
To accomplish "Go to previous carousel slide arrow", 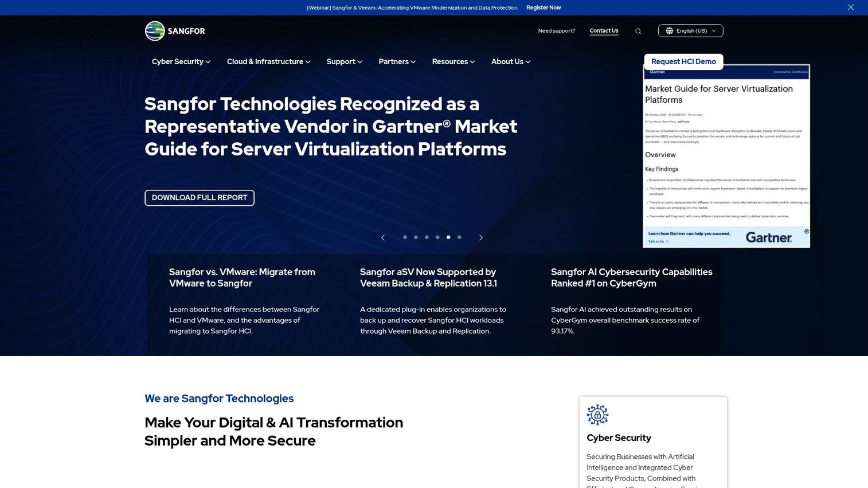I will (x=383, y=237).
